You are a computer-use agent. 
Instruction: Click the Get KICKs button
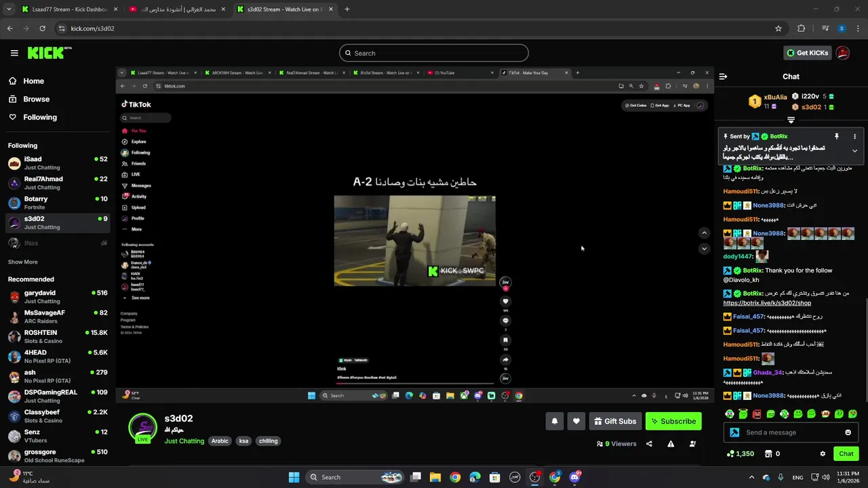pos(807,53)
